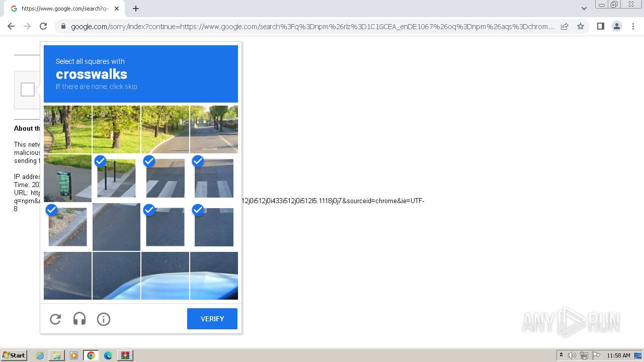The image size is (644, 362).
Task: Open the Chrome profile avatar menu
Action: tap(617, 26)
